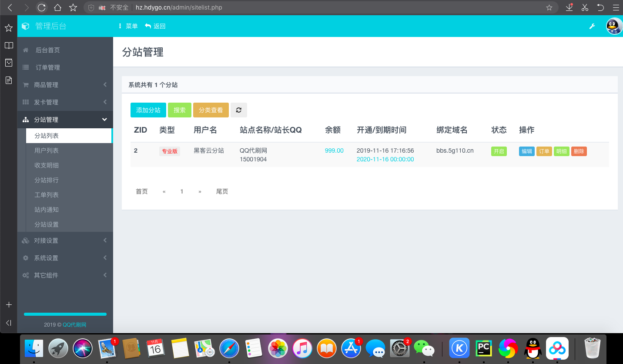The image size is (623, 364).
Task: Click the browser page reload icon
Action: [41, 7]
